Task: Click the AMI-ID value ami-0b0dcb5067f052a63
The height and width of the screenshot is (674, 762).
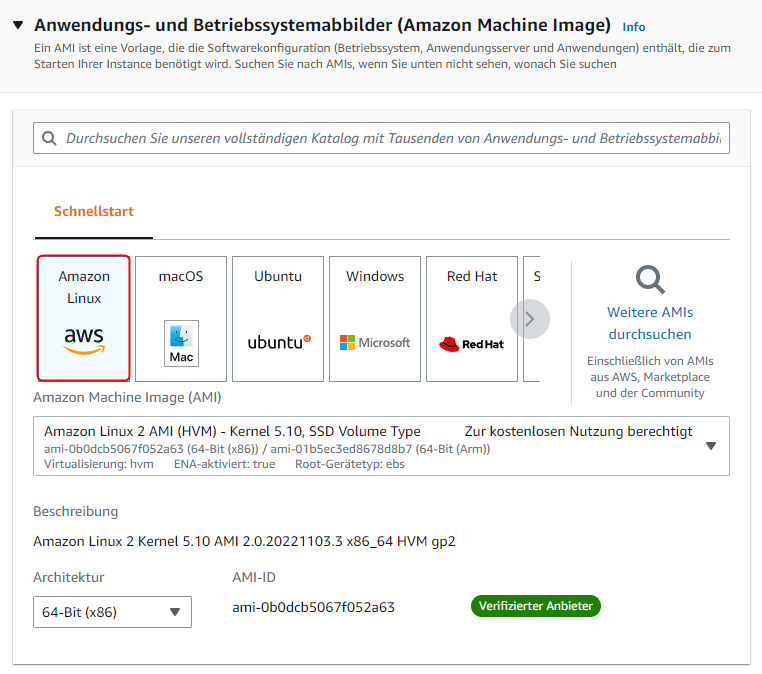Action: tap(313, 607)
